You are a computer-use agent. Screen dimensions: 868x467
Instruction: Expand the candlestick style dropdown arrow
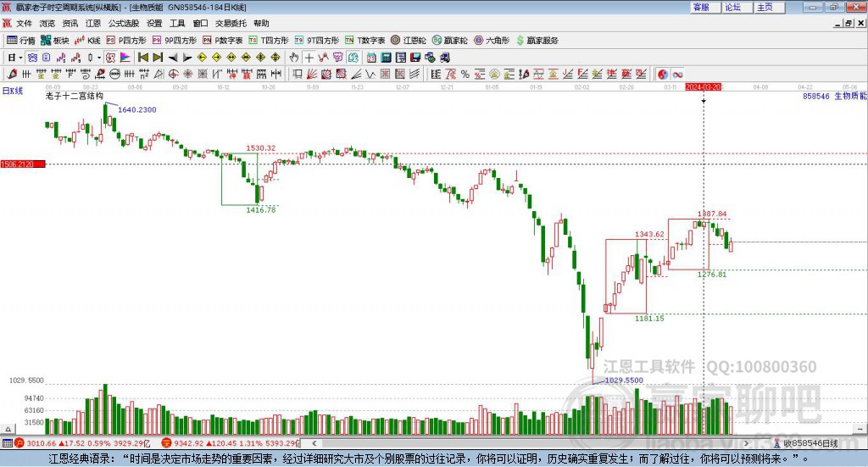(99, 58)
